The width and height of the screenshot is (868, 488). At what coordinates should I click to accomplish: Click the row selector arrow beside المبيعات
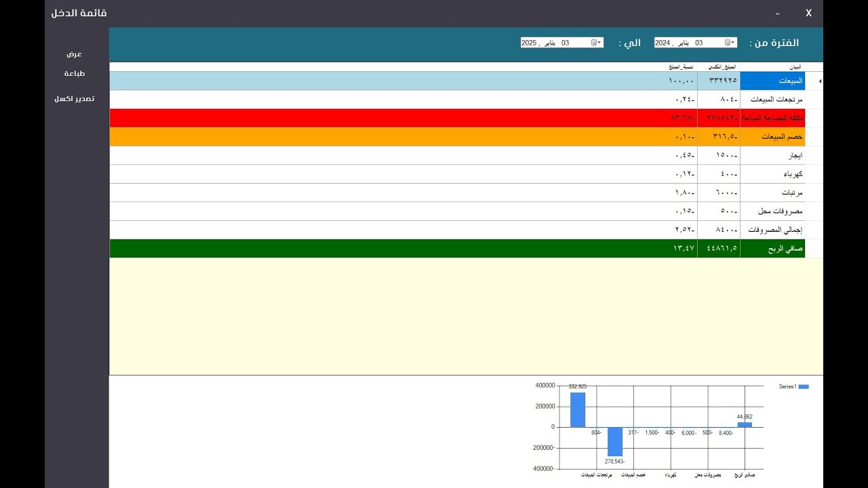tap(814, 81)
